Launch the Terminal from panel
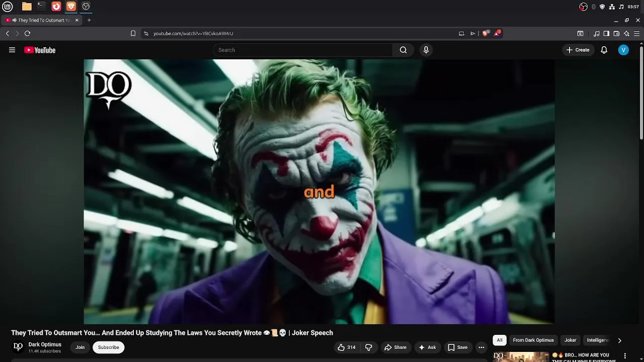The height and width of the screenshot is (362, 644). pos(41,7)
